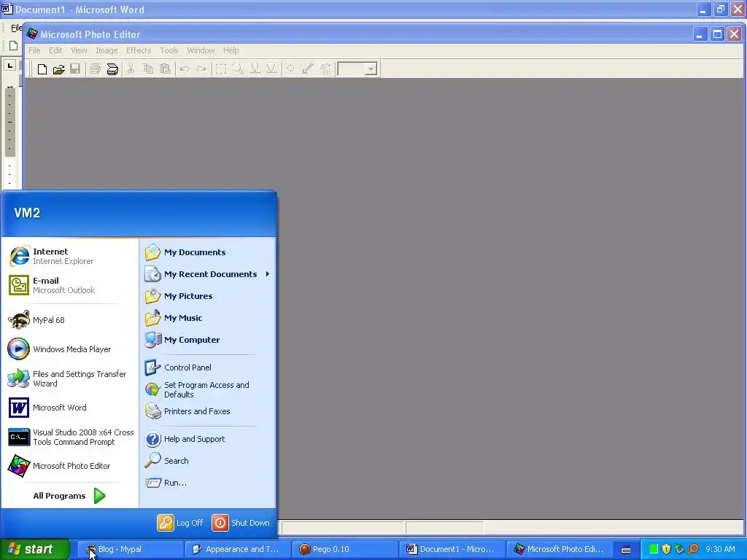Click the Redo arrow in Photo Editor toolbar
The height and width of the screenshot is (560, 747).
(x=201, y=69)
